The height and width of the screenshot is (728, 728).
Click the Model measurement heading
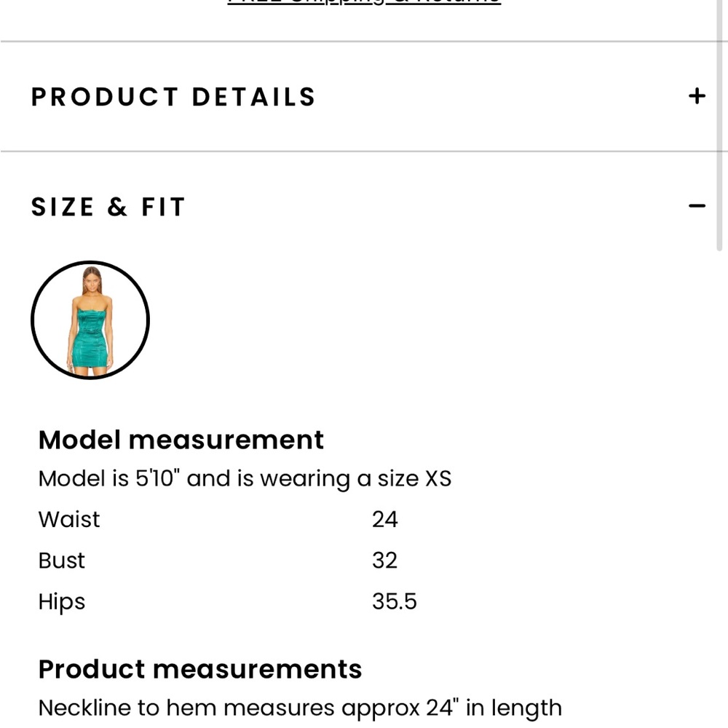181,439
